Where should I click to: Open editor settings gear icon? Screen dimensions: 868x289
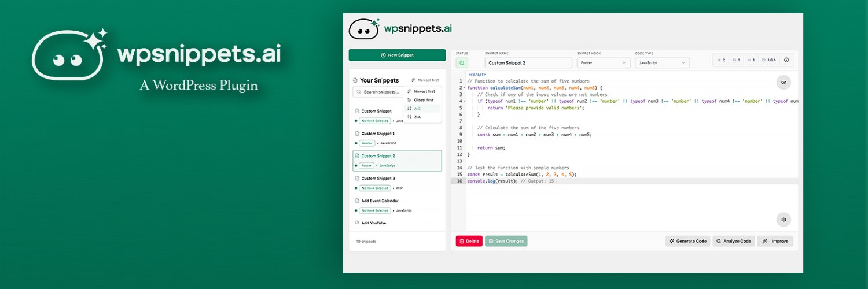784,220
